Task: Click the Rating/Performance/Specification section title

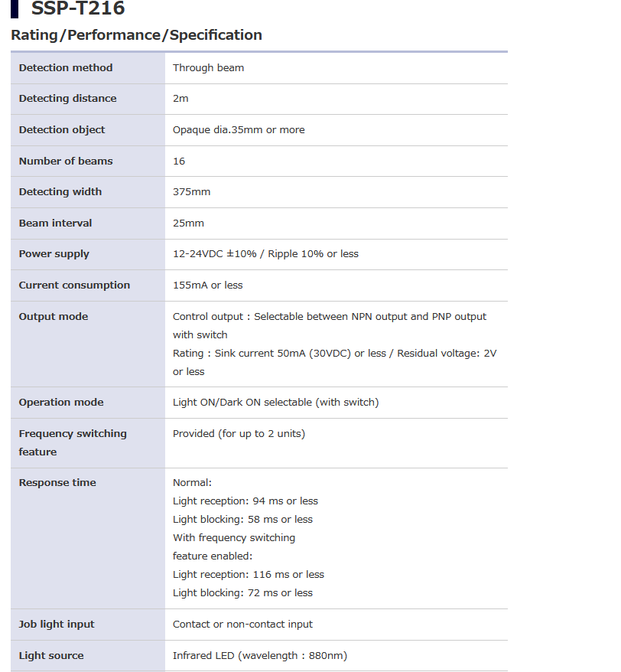Action: [136, 35]
